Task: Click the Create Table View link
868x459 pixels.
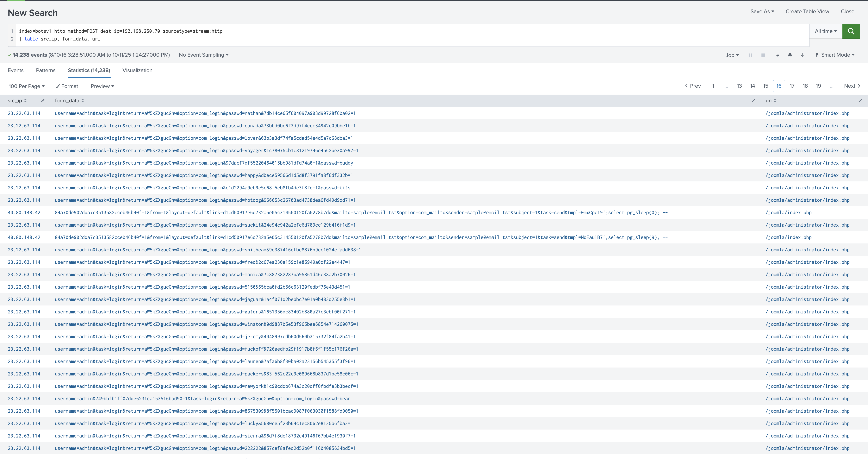Action: pos(807,11)
